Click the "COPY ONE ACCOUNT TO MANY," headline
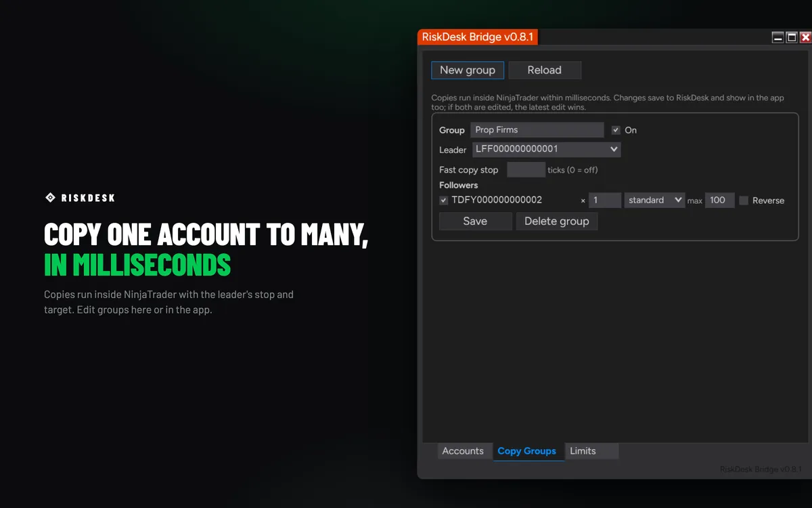The image size is (812, 508). coord(206,234)
